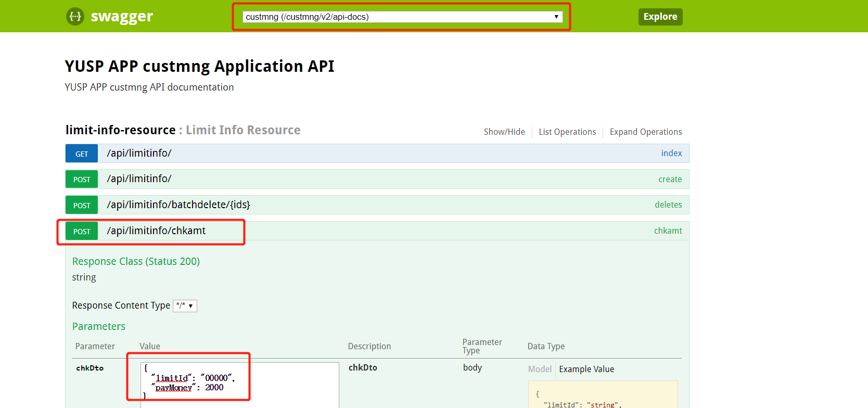Click the limit-info-resource heading

(x=121, y=130)
